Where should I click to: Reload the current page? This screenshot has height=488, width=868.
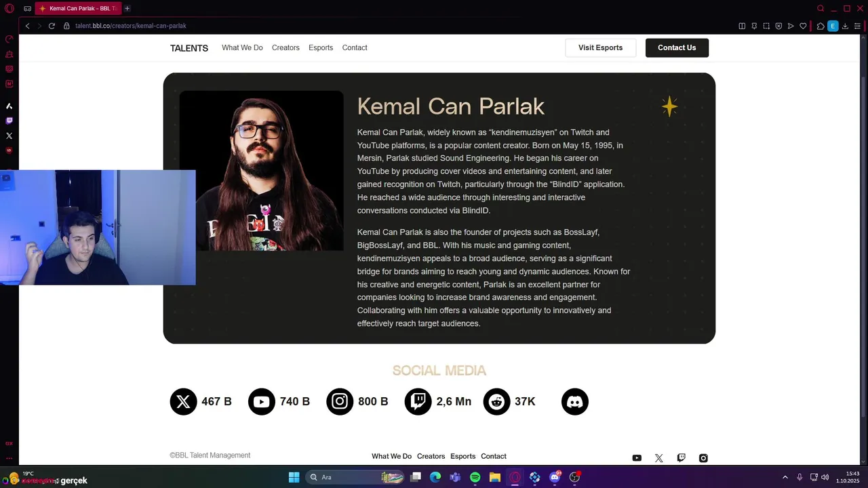[52, 26]
